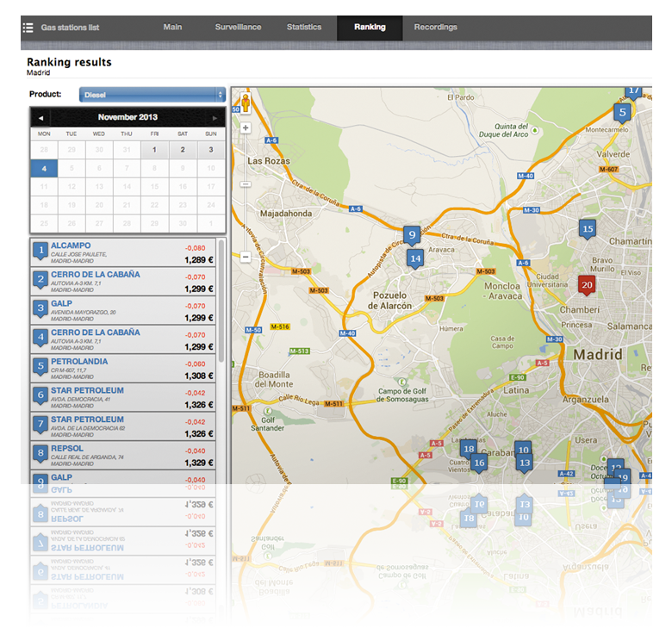Select November 1 in the calendar
The width and height of the screenshot is (672, 634).
pos(154,150)
